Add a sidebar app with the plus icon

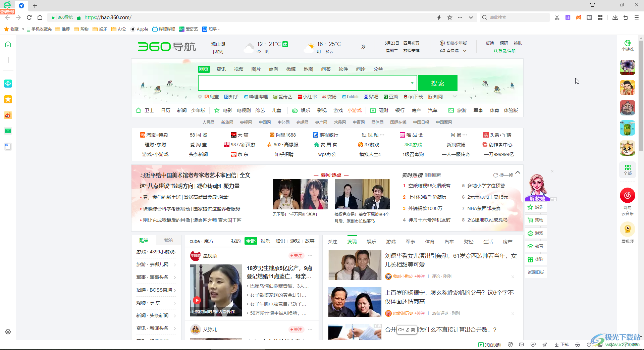pos(8,60)
